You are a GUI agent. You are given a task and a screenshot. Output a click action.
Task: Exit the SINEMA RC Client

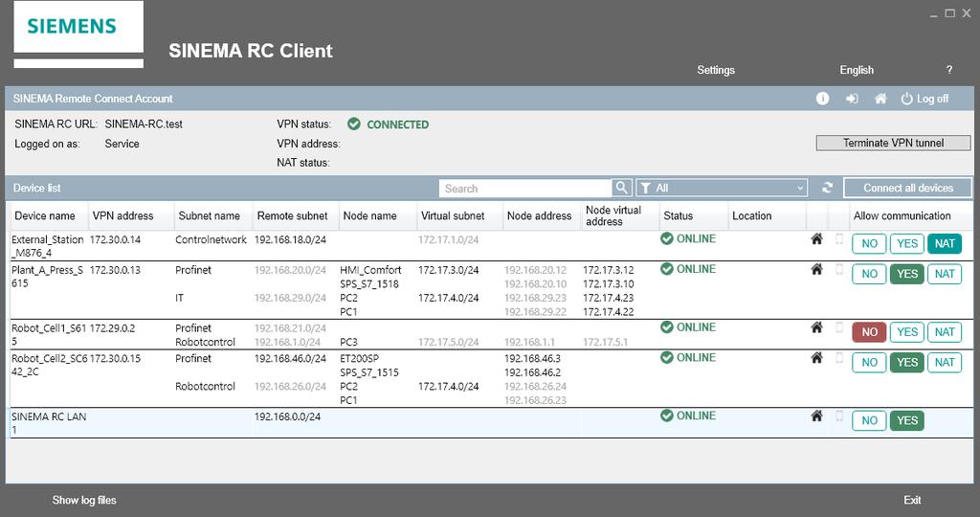(912, 500)
